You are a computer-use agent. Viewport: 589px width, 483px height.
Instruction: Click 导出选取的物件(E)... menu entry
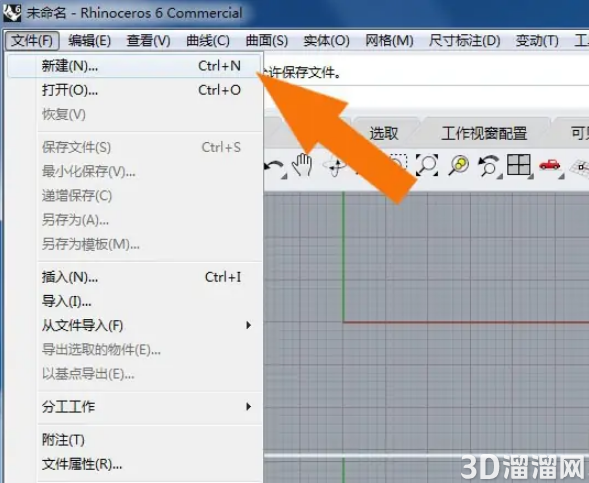(134, 350)
